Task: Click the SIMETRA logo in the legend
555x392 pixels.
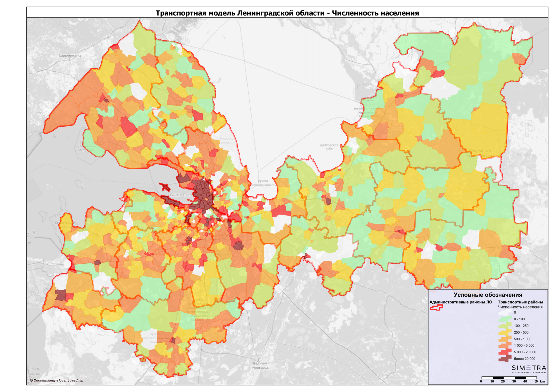Action: [x=529, y=368]
